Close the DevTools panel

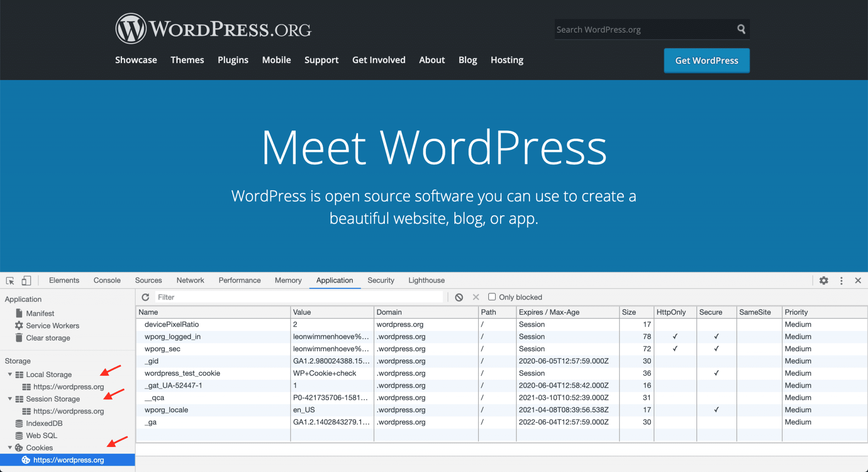pos(858,280)
